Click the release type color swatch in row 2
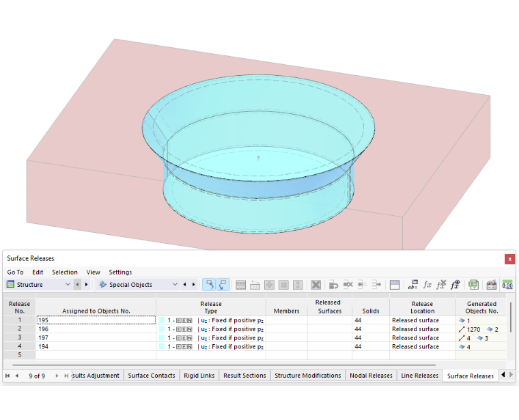This screenshot has height=420, width=519. click(x=162, y=329)
